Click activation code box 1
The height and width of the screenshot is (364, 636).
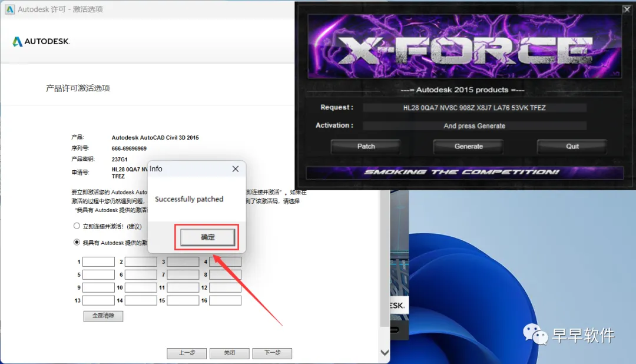pyautogui.click(x=98, y=262)
